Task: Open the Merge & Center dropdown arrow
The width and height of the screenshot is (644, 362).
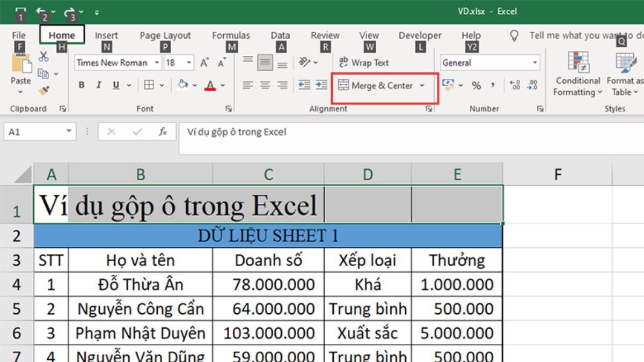Action: pyautogui.click(x=422, y=85)
